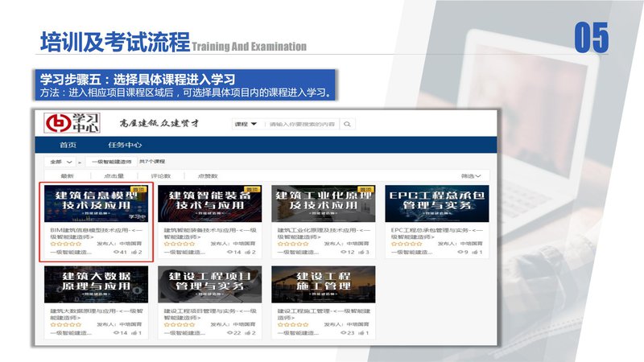Click like icon on 建设工程项目管理 course
644x362 pixels.
point(248,333)
